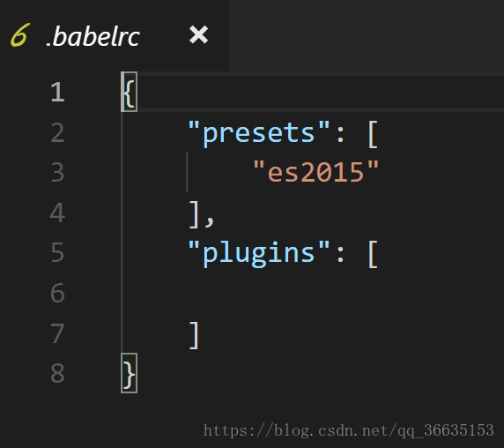Screen dimensions: 504x448
Task: Place cursor at opening curly brace
Action: coord(130,92)
